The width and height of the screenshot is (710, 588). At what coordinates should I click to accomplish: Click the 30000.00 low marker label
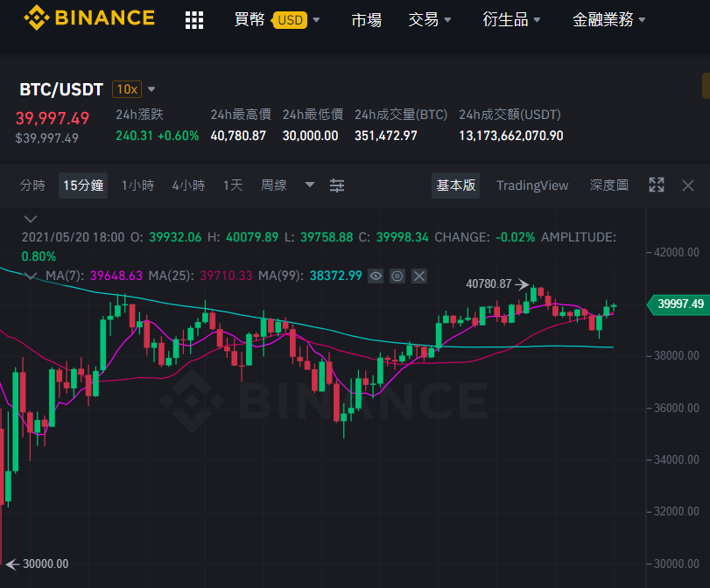[46, 564]
